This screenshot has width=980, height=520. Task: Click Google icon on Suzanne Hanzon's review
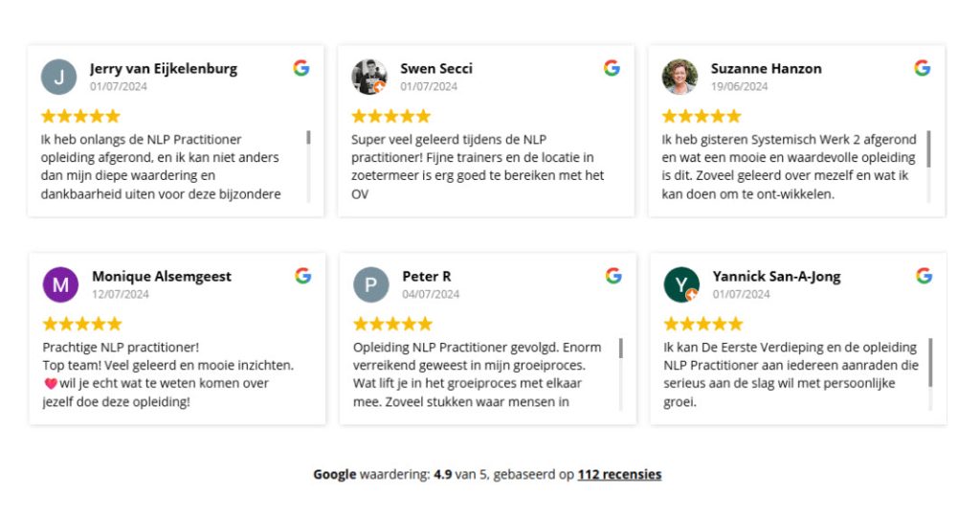[923, 68]
